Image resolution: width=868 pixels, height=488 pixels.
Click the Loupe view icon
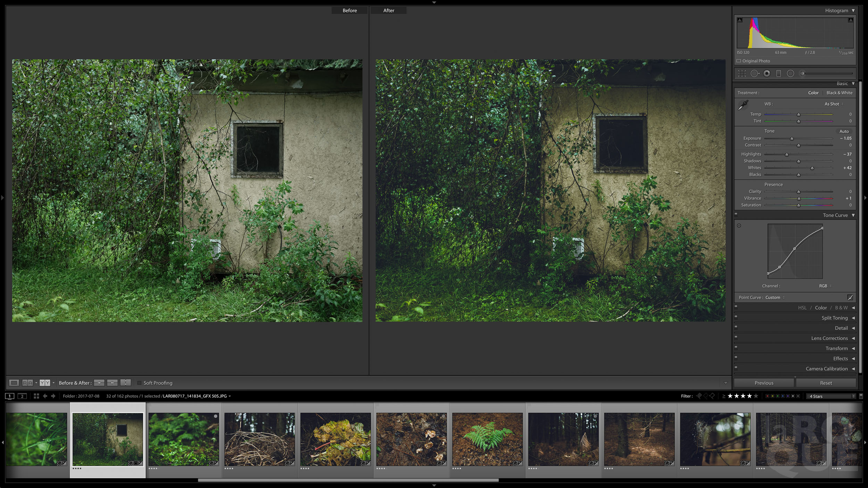pos(14,383)
